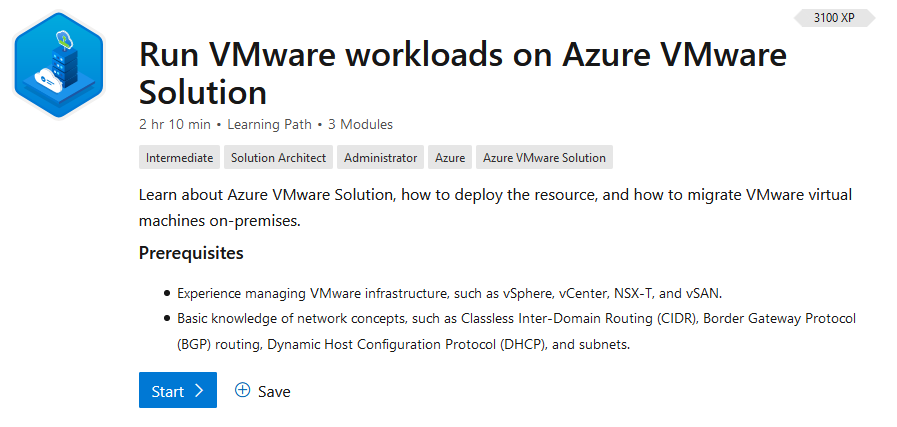Save this learning path via Save label

pos(274,392)
